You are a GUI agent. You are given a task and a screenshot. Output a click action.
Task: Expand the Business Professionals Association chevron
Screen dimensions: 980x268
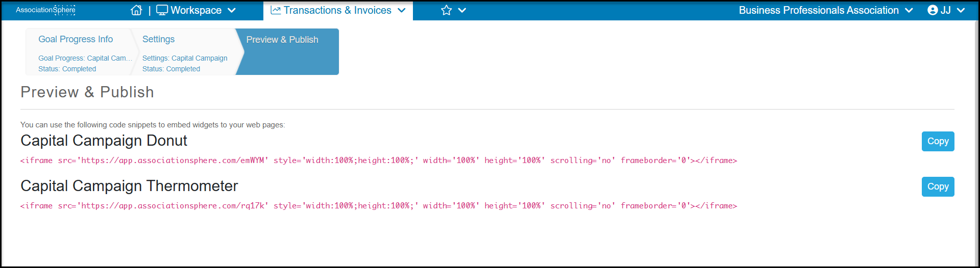[x=909, y=10]
